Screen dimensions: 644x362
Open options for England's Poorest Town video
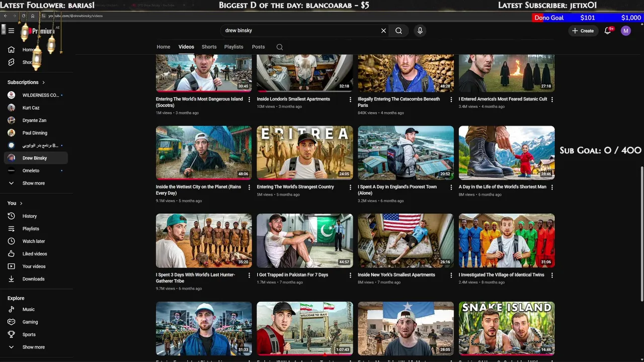[451, 188]
